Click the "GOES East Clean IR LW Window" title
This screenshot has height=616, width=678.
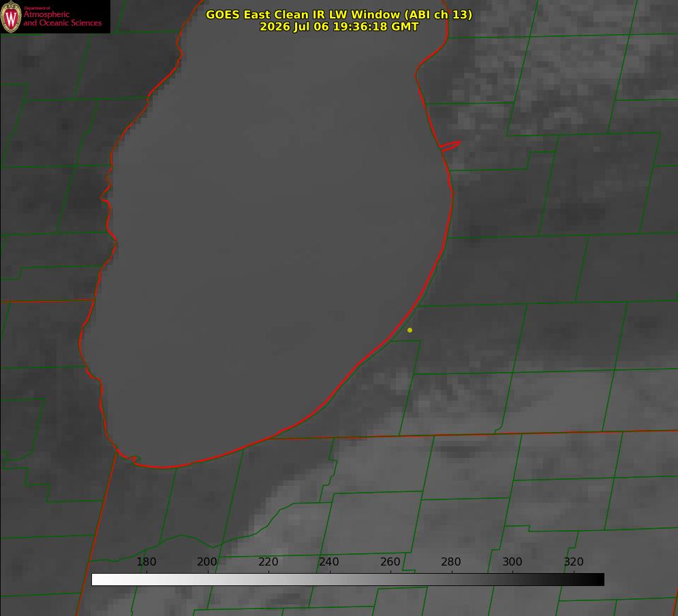pyautogui.click(x=339, y=14)
